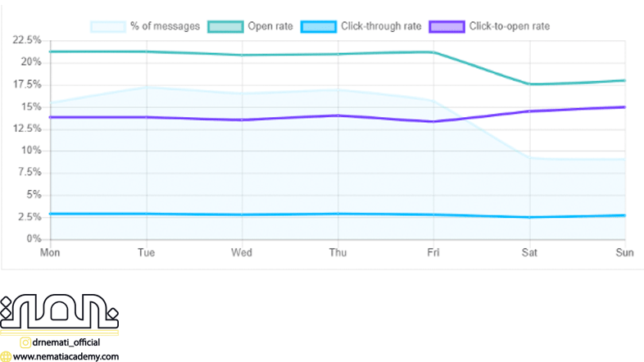Click the Click-to-open rate line point at Thu
The width and height of the screenshot is (644, 362).
click(338, 115)
